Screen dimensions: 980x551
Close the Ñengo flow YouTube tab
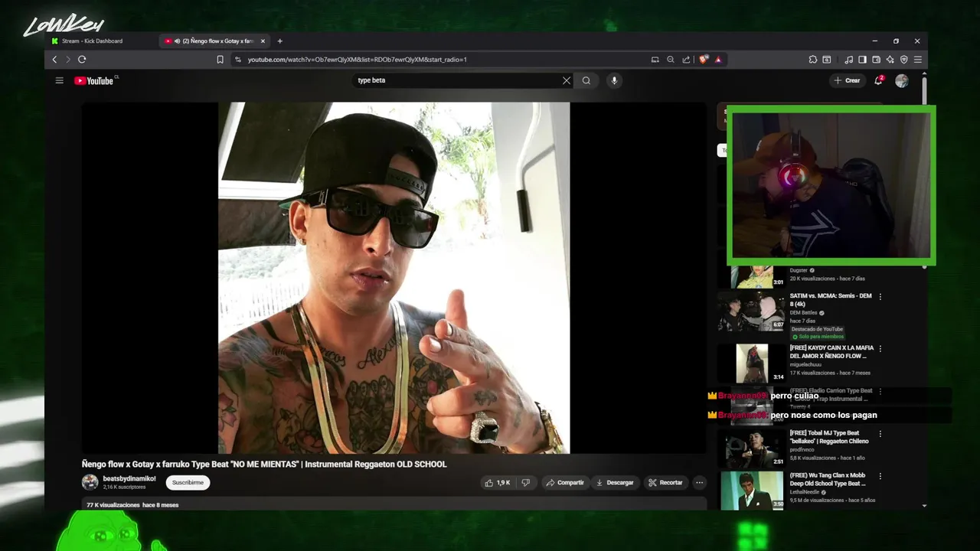pos(263,41)
